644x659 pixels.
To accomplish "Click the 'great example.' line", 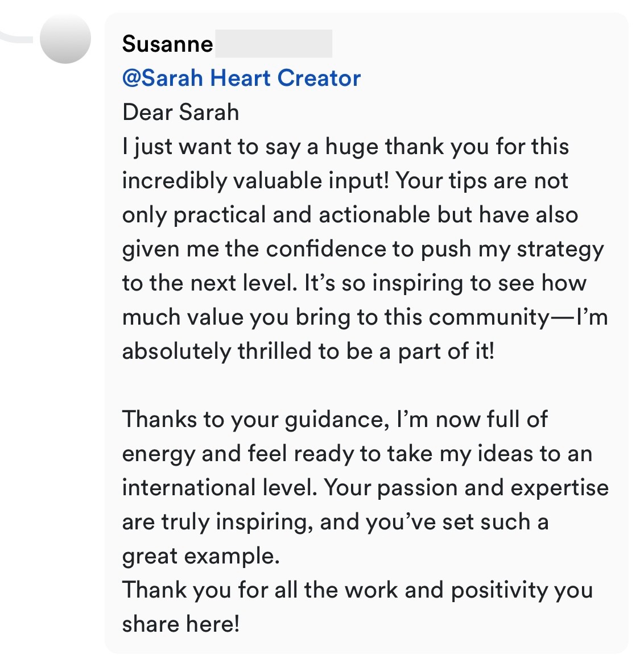I will (201, 556).
